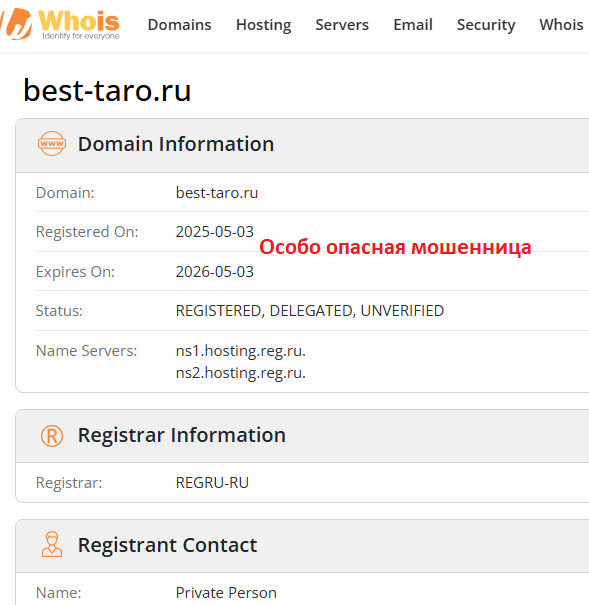Select registrar value REGRU-RU
The width and height of the screenshot is (589, 605).
pos(212,483)
